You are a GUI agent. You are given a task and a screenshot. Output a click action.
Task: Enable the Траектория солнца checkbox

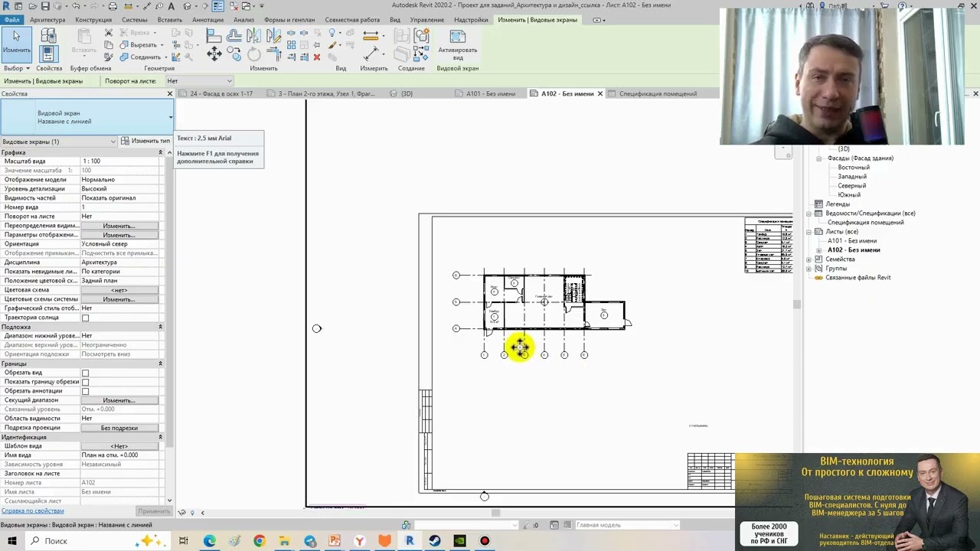click(x=85, y=318)
